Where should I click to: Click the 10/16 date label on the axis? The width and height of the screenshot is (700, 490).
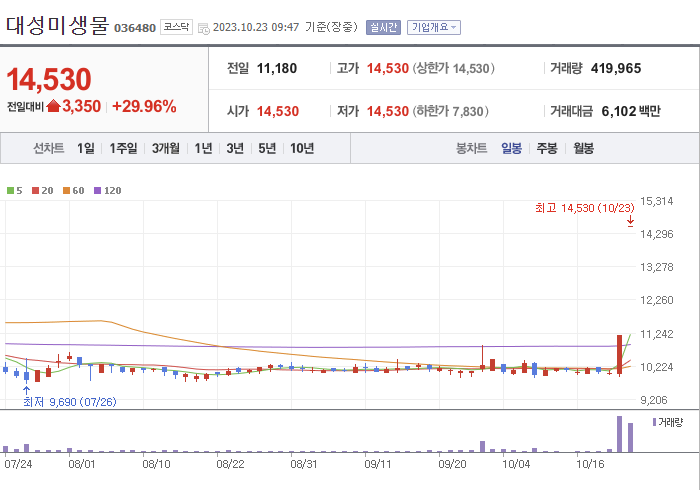pos(590,464)
